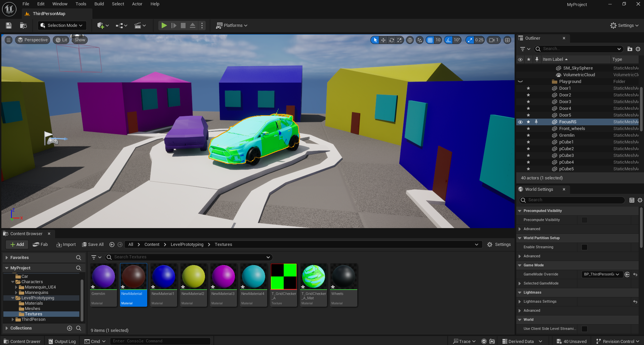
Task: Open the Selection Mode dropdown
Action: pos(62,25)
